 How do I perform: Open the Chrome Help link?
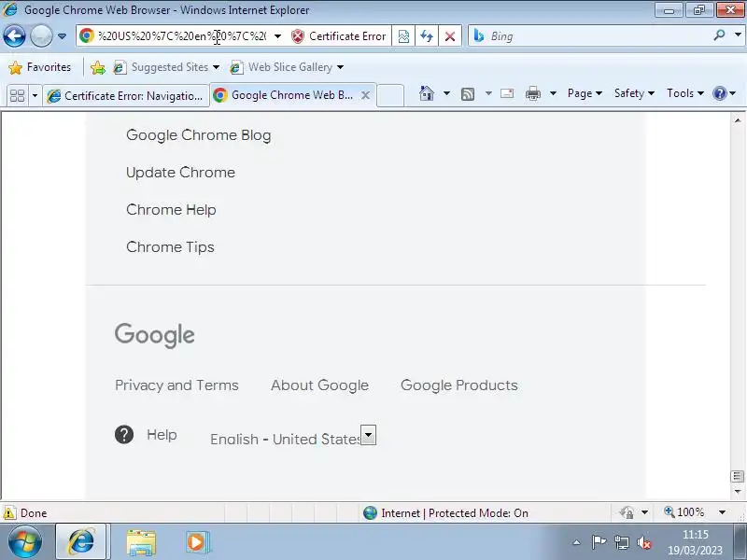pyautogui.click(x=171, y=209)
